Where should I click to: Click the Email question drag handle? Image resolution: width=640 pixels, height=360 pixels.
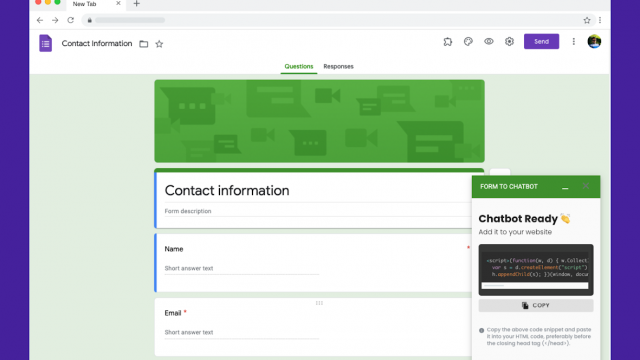point(319,303)
